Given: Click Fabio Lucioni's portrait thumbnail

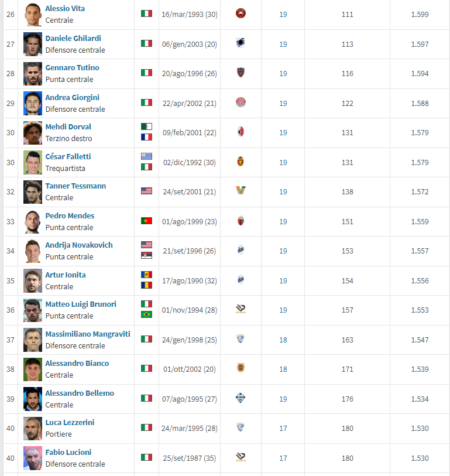Looking at the screenshot, I should (x=33, y=458).
